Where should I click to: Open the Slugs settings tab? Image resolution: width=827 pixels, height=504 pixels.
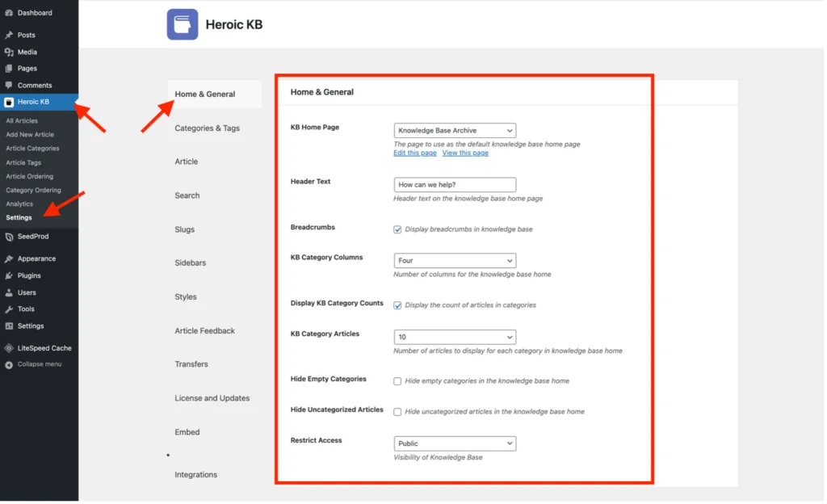(185, 230)
